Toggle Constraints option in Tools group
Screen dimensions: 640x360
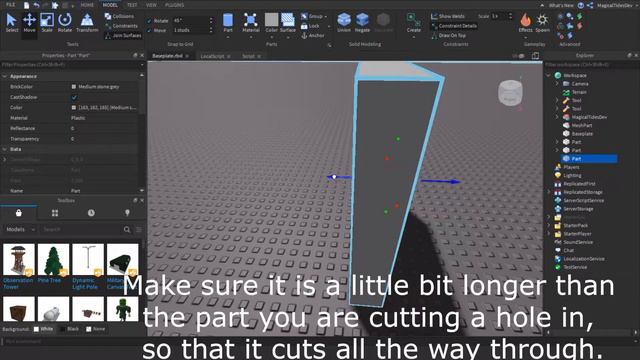coord(121,26)
